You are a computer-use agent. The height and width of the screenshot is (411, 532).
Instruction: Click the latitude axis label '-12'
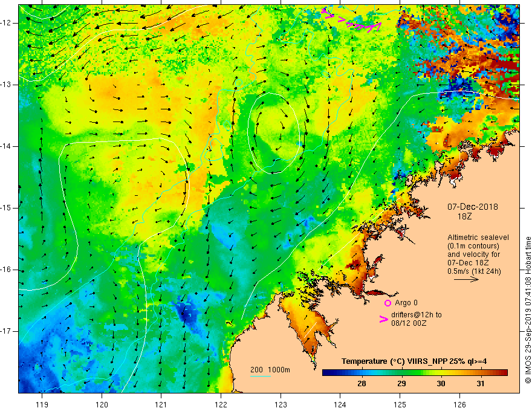click(x=6, y=23)
